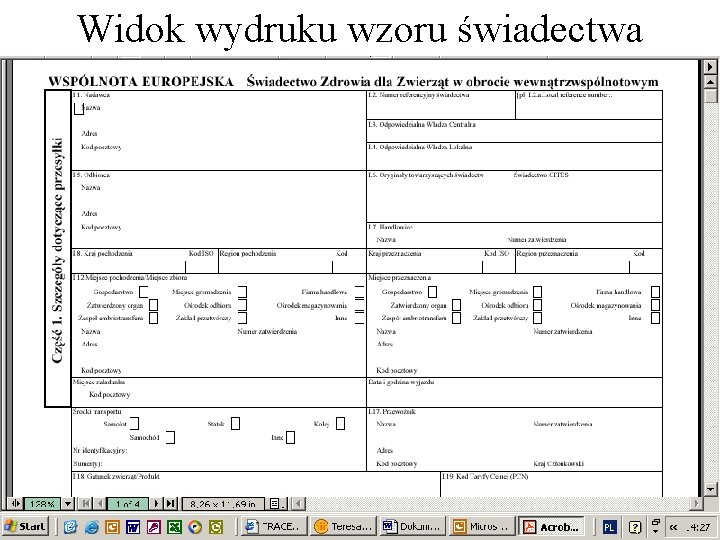This screenshot has width=720, height=540.
Task: Tick the origin 'Miejsce gromadzenia' checkbox
Action: [242, 292]
